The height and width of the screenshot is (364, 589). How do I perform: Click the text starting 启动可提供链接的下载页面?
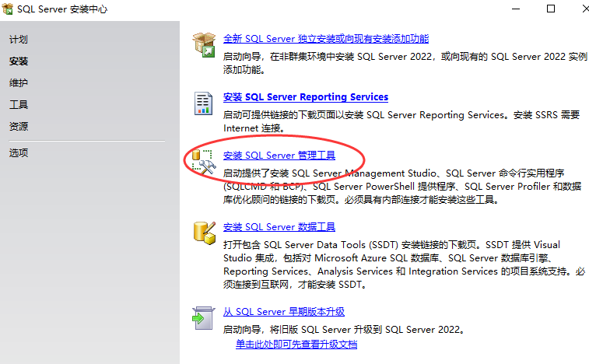(x=401, y=121)
